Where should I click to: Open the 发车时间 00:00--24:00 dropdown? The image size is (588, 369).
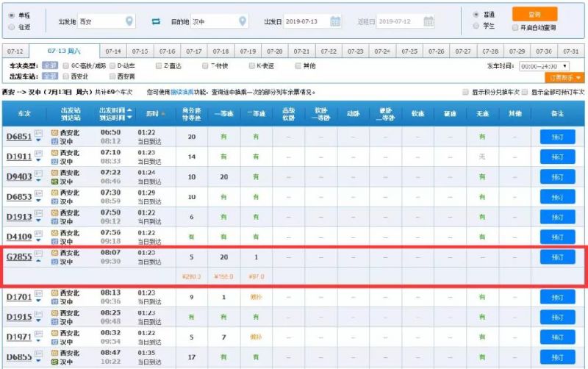(544, 66)
